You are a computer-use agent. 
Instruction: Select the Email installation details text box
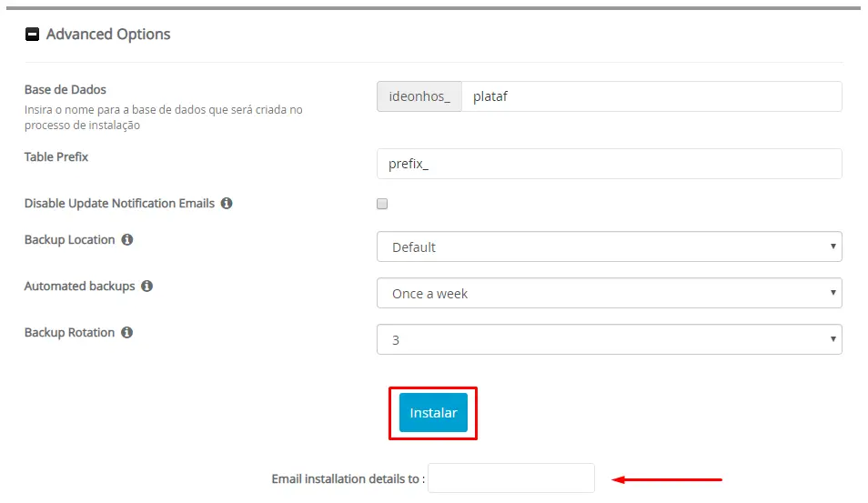click(x=510, y=478)
